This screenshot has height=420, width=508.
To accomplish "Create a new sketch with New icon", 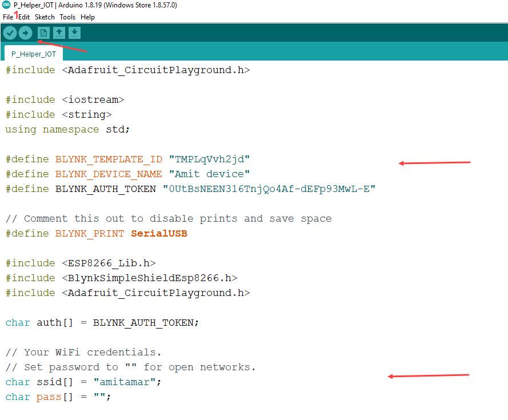I will (43, 33).
